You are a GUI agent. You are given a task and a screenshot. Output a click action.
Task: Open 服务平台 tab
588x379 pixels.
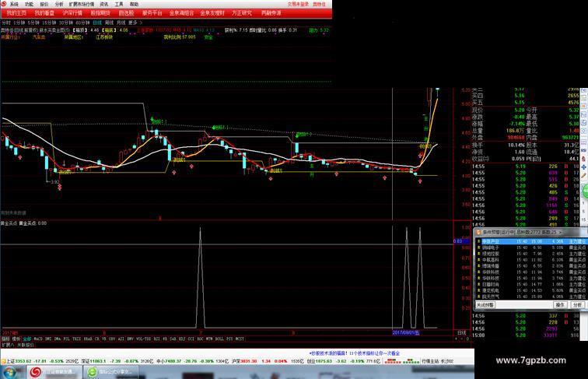click(x=152, y=12)
